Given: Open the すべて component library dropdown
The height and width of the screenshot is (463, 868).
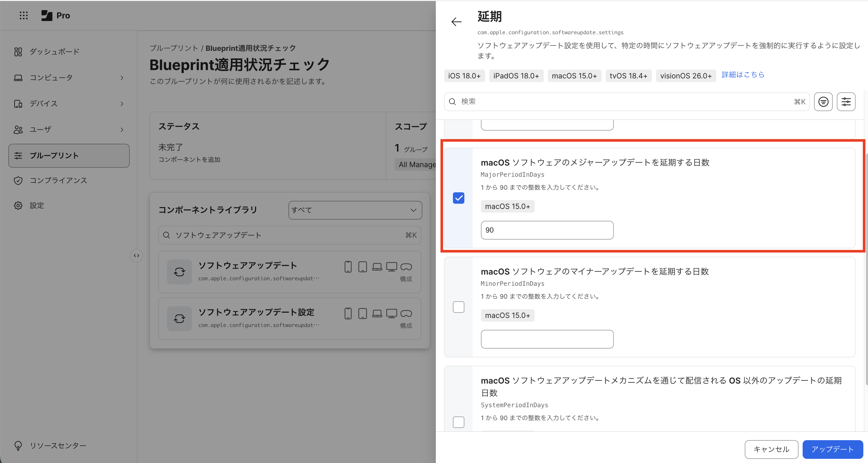Looking at the screenshot, I should (x=355, y=210).
